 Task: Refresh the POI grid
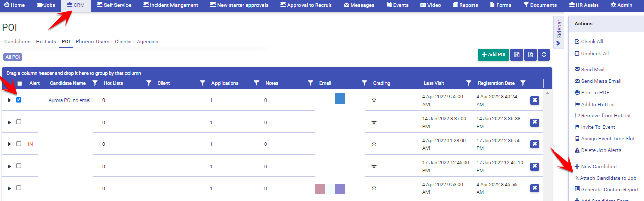pyautogui.click(x=544, y=55)
